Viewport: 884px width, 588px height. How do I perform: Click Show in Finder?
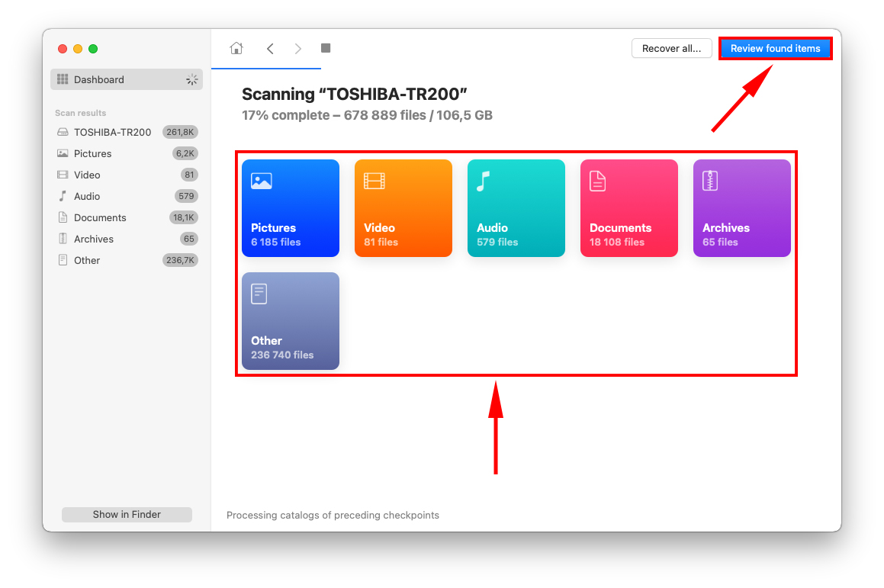(x=127, y=514)
